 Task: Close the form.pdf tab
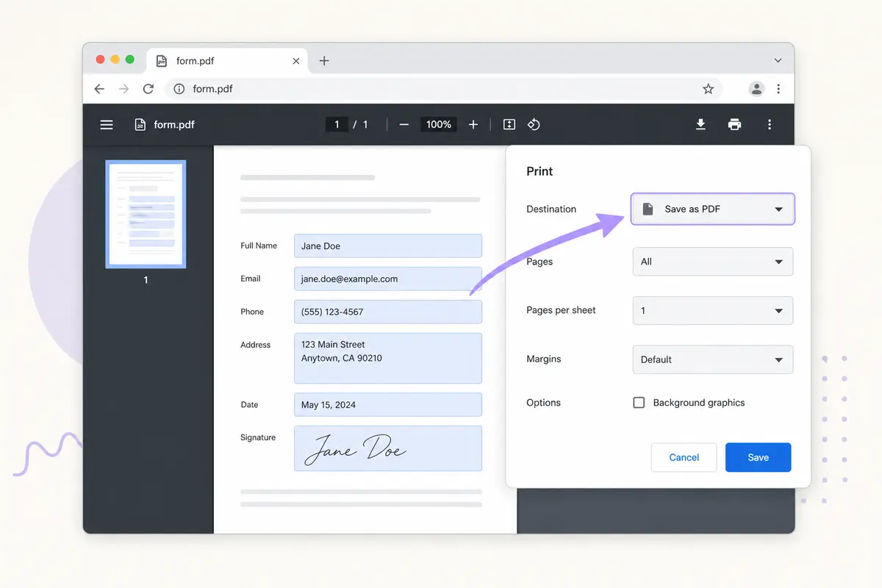click(296, 61)
